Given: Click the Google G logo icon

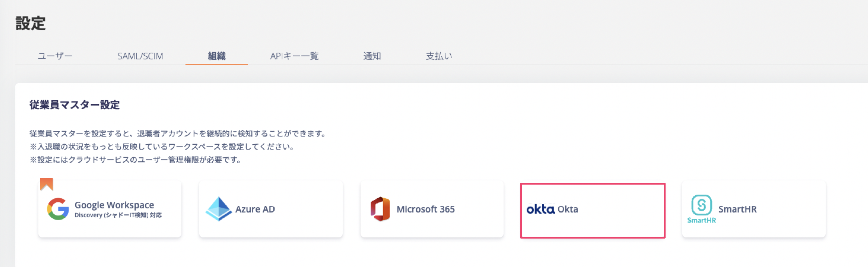Looking at the screenshot, I should (x=58, y=209).
